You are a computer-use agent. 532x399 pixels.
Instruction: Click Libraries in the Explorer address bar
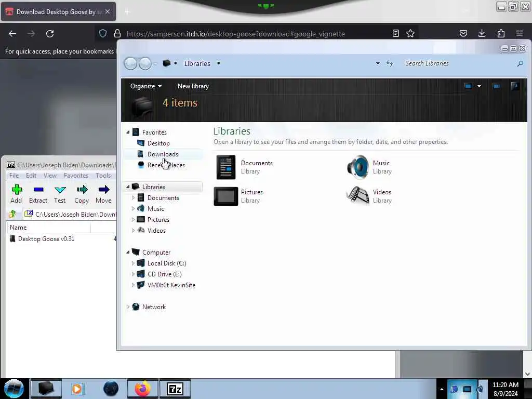tap(197, 63)
